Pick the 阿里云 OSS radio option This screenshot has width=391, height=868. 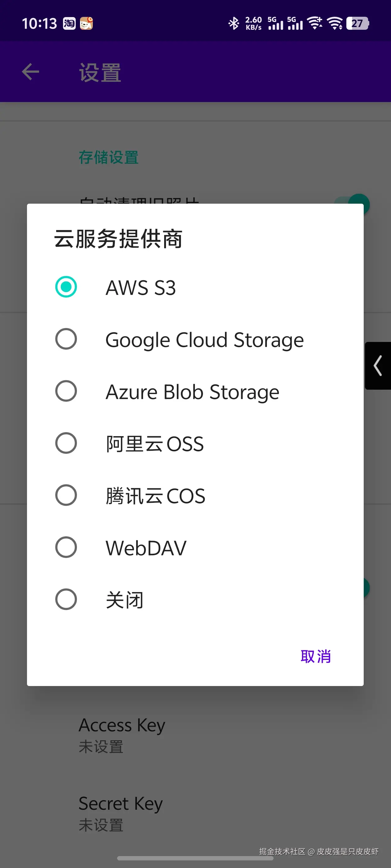(x=66, y=443)
